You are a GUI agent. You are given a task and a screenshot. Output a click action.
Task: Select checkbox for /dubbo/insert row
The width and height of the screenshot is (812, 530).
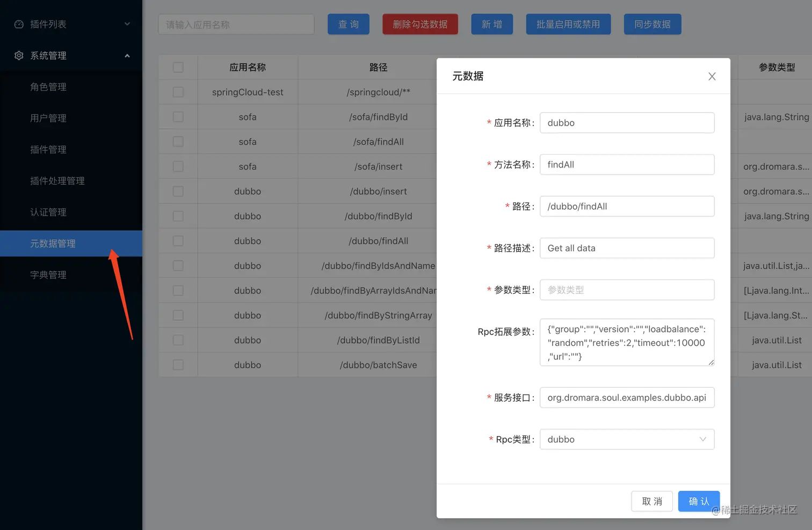[x=178, y=191]
